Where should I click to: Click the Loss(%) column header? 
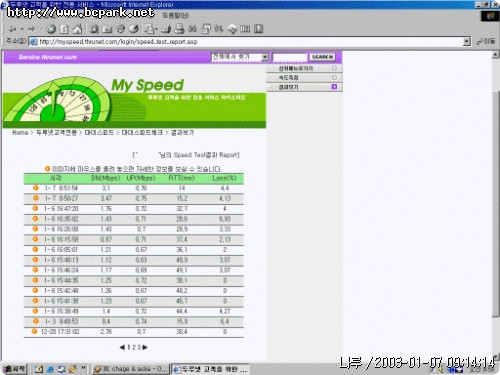coord(224,178)
